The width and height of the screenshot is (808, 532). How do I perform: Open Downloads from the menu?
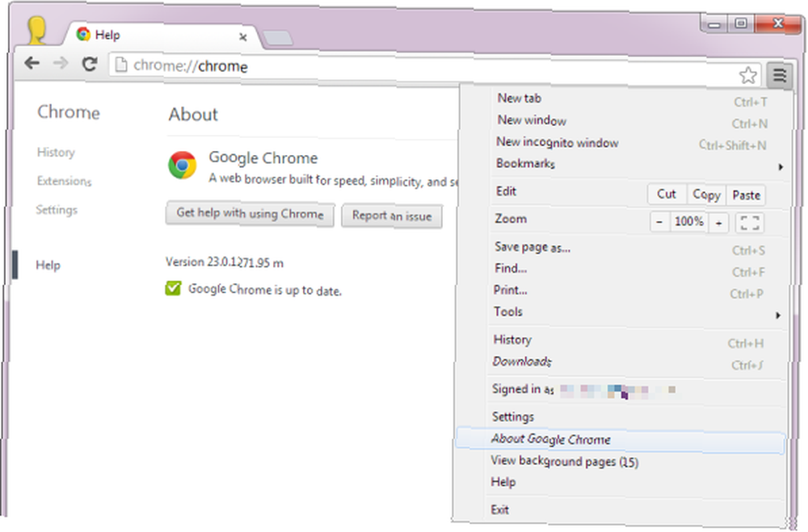click(636, 362)
